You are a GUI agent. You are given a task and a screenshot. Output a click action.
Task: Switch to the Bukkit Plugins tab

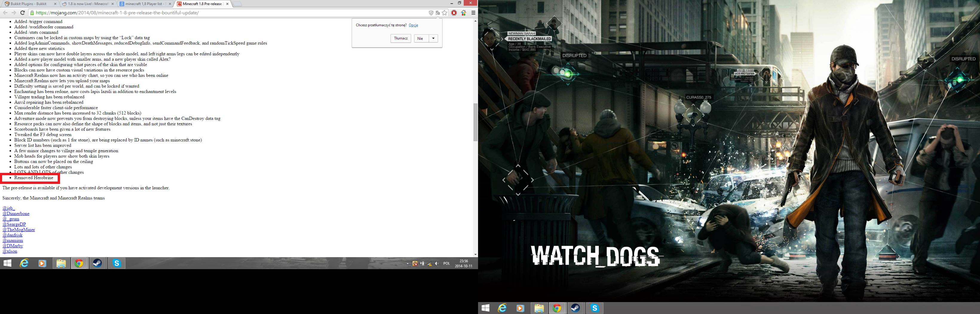click(x=30, y=4)
